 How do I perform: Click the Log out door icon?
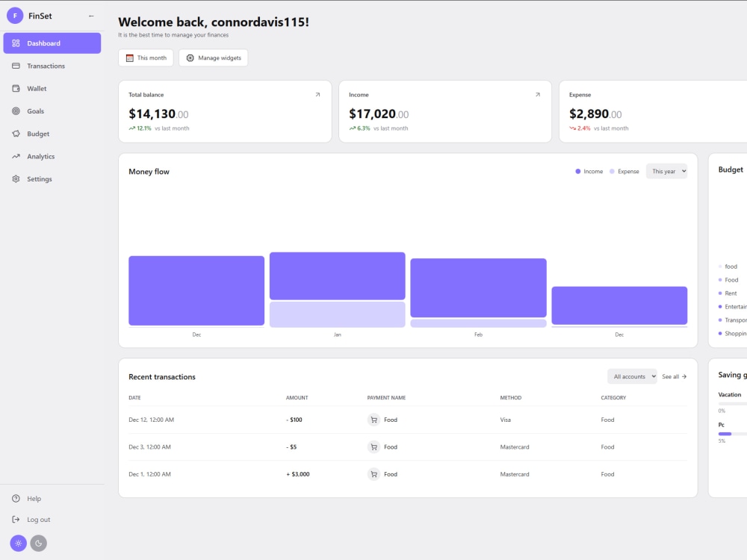pos(16,520)
